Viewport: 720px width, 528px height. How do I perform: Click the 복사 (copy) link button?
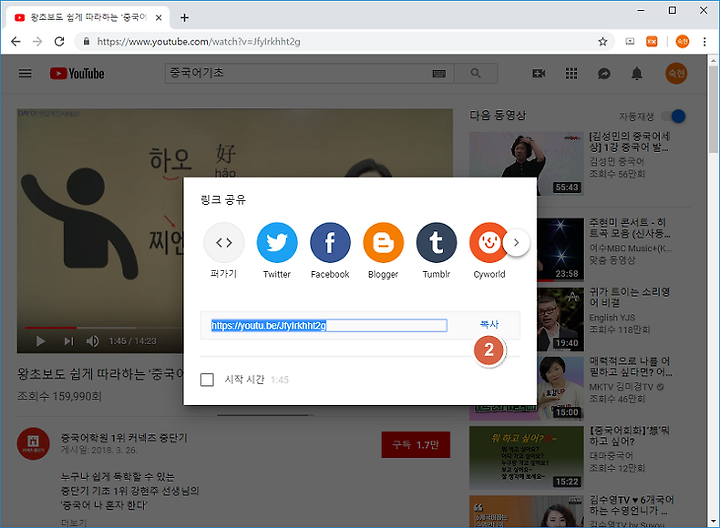[489, 325]
